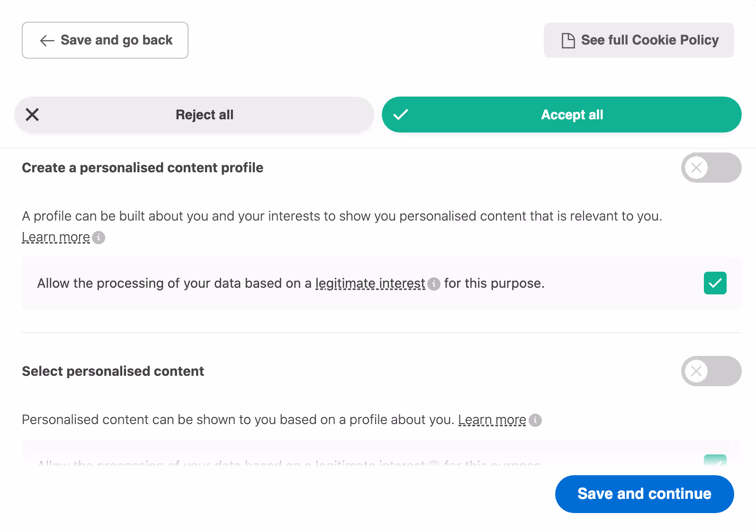Open info tooltip next to first Learn more

(99, 238)
